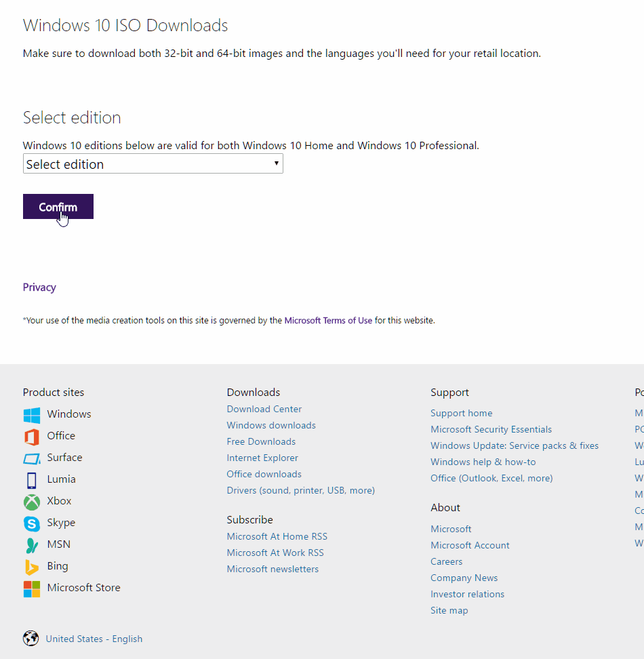
Task: Select the Office icon in product sites
Action: click(31, 436)
